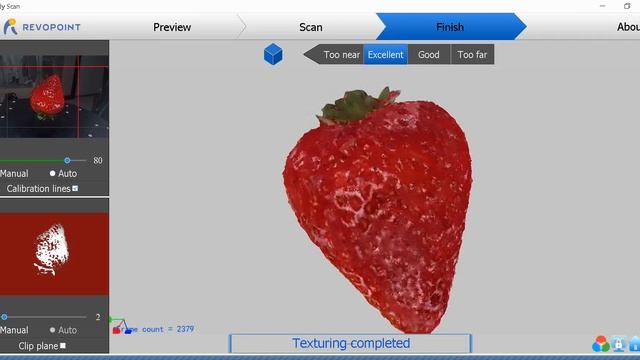Toggle the Clip plane checkbox
This screenshot has width=640, height=360.
(x=63, y=346)
